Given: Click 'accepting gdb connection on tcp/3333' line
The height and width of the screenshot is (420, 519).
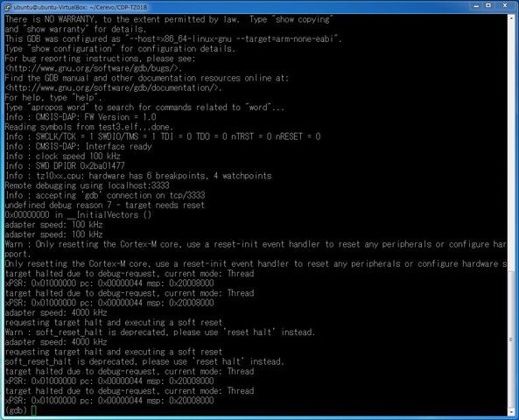Looking at the screenshot, I should pos(105,195).
